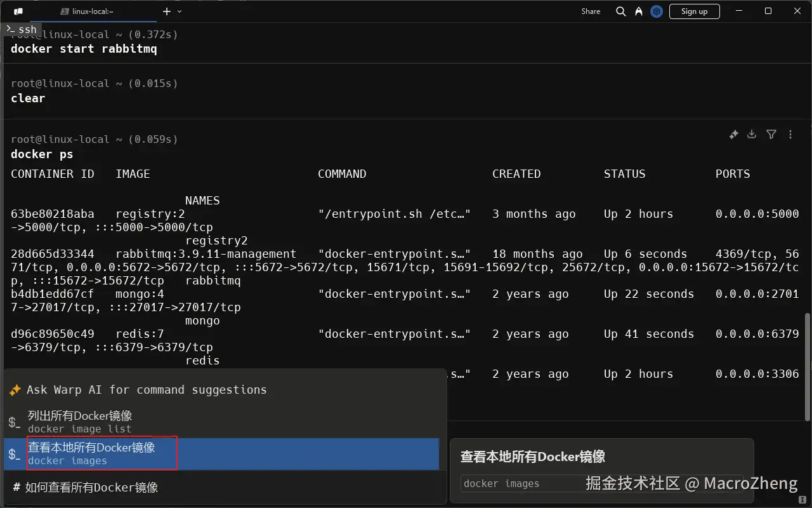Click the IMAGE column header
The width and height of the screenshot is (812, 508).
133,174
